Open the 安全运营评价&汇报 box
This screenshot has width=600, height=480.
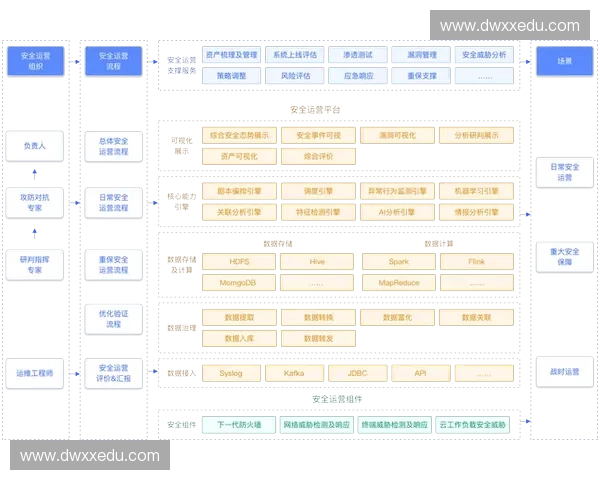coord(113,373)
